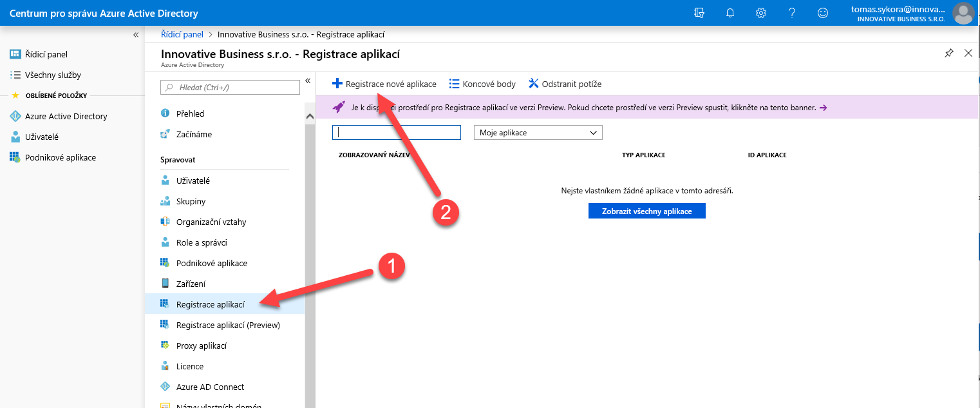980x408 pixels.
Task: Click the Začínáme icon
Action: pyautogui.click(x=165, y=134)
